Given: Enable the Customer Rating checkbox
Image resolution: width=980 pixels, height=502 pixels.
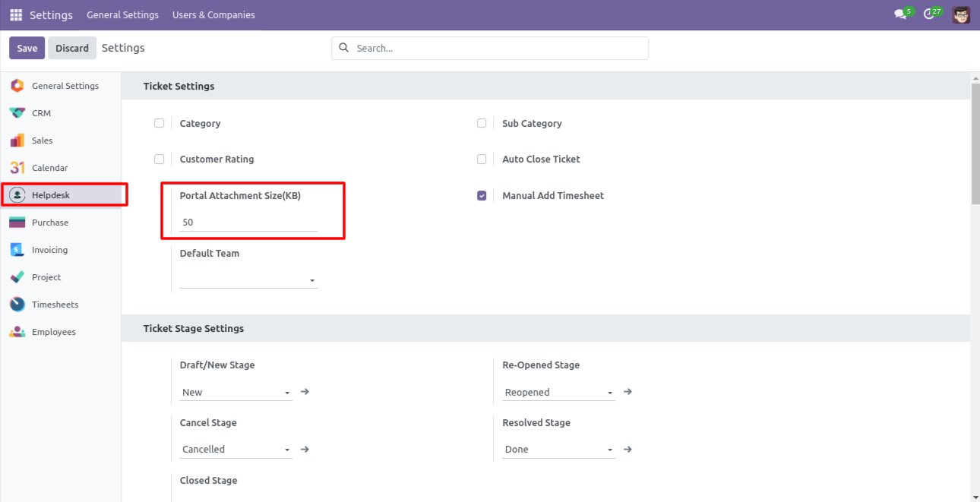Looking at the screenshot, I should click(x=159, y=159).
